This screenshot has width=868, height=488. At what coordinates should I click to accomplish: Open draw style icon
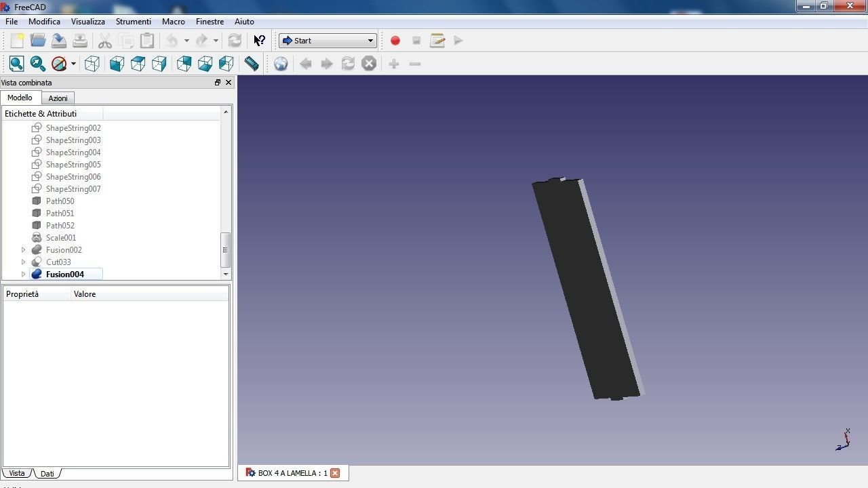pyautogui.click(x=59, y=64)
